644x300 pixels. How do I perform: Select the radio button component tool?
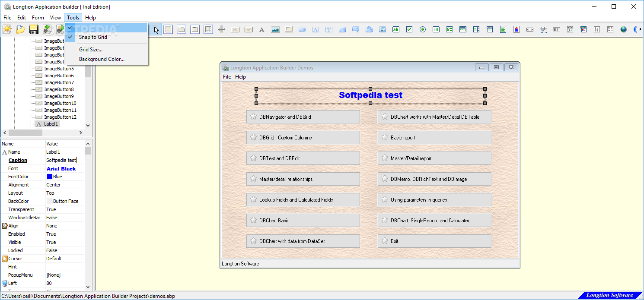click(423, 29)
